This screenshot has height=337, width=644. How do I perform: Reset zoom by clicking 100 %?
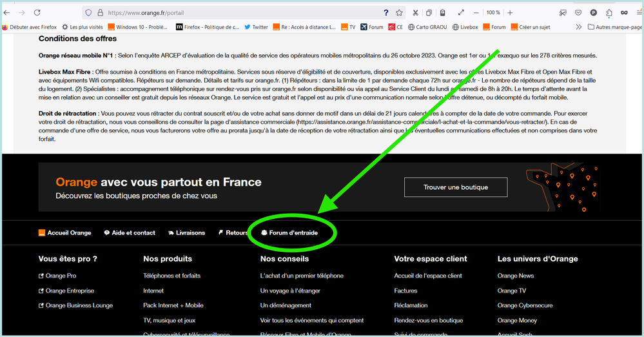pos(493,13)
